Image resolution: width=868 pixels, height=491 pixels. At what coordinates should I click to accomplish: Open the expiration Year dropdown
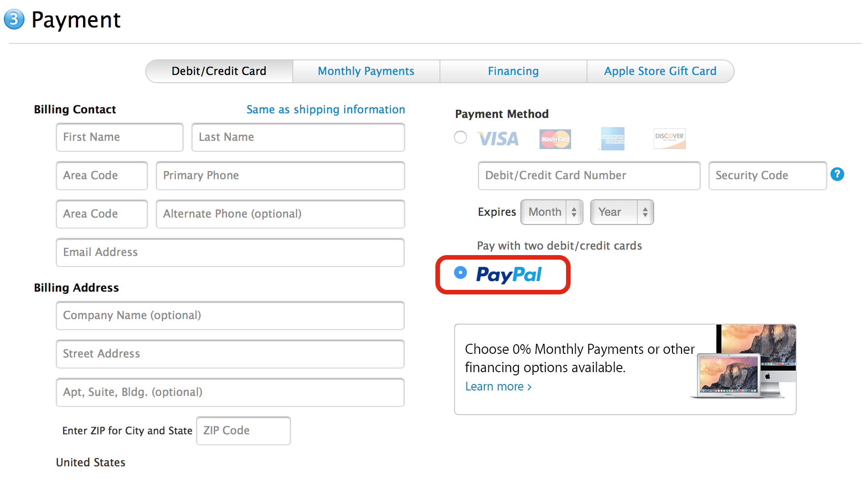(622, 212)
